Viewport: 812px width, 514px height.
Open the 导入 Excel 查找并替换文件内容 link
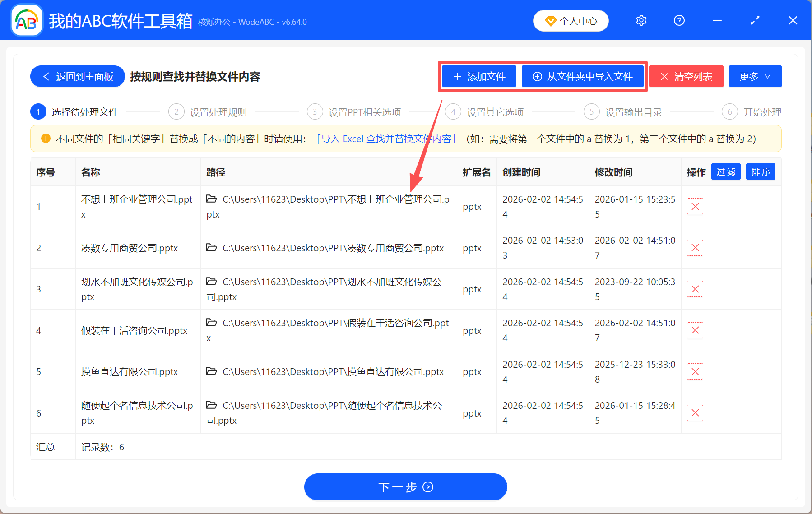coord(386,139)
